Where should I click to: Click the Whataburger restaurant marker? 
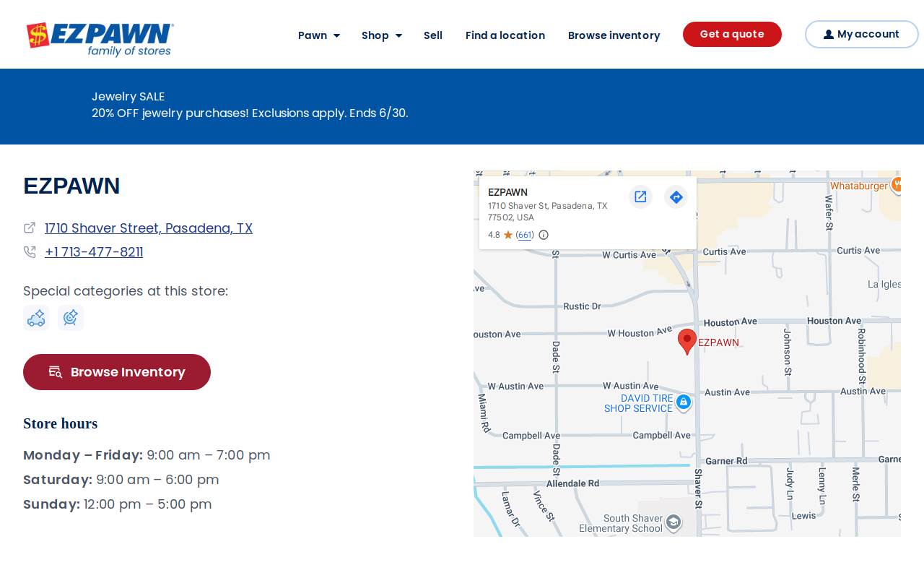point(896,185)
